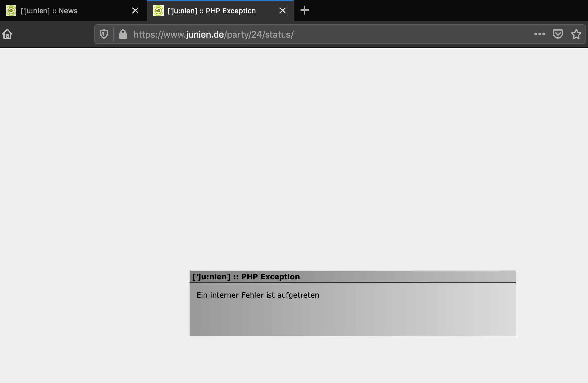Screen dimensions: 588x383
Task: Click the favicon of the News tab
Action: click(11, 11)
